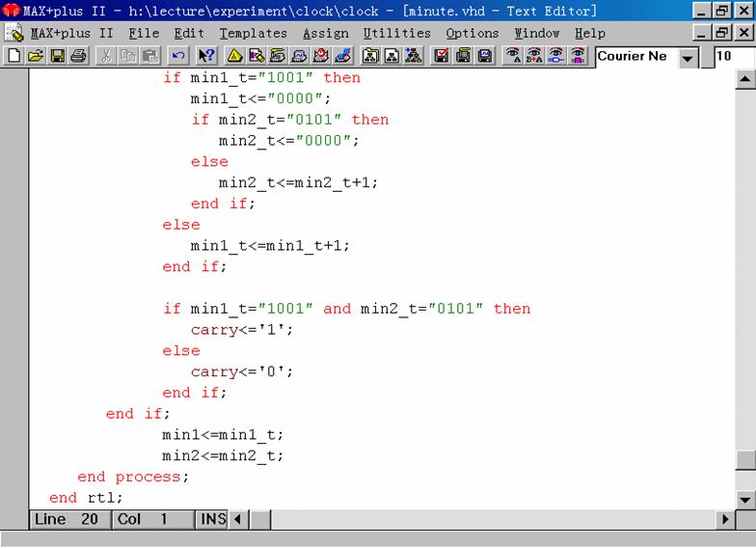Click the 'end process;' line
Screen dimensions: 756x548
click(x=133, y=477)
